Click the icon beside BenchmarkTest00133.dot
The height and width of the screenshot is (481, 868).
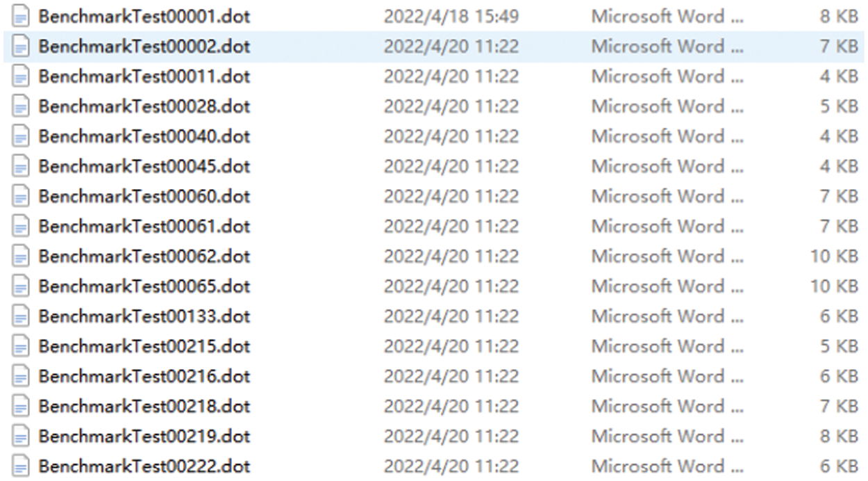[22, 317]
